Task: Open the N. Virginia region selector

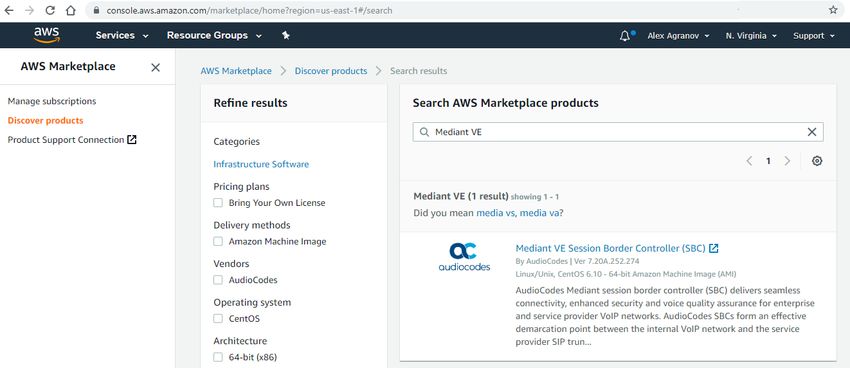Action: [x=751, y=36]
